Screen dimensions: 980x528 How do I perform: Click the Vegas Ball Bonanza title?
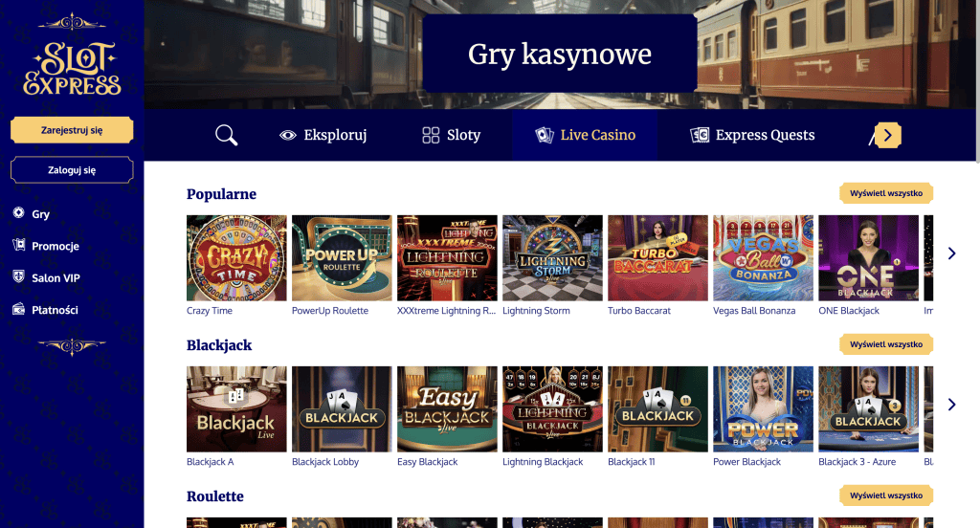click(x=754, y=311)
